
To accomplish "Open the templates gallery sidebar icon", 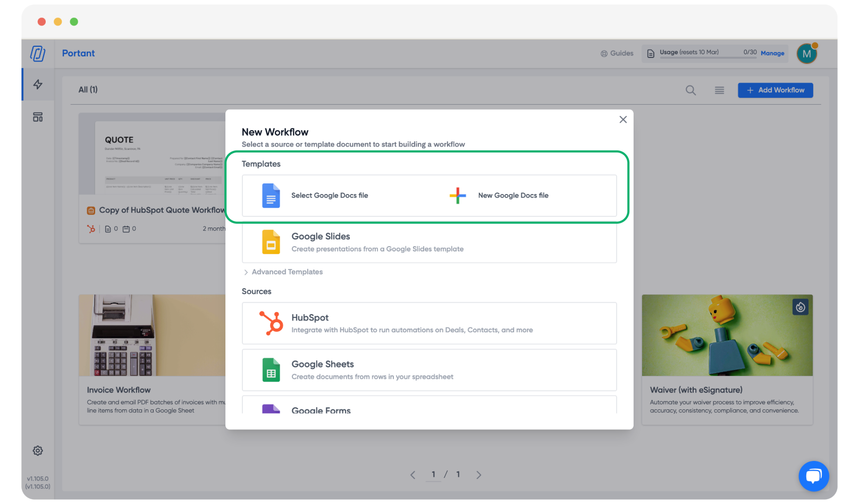I will point(38,117).
